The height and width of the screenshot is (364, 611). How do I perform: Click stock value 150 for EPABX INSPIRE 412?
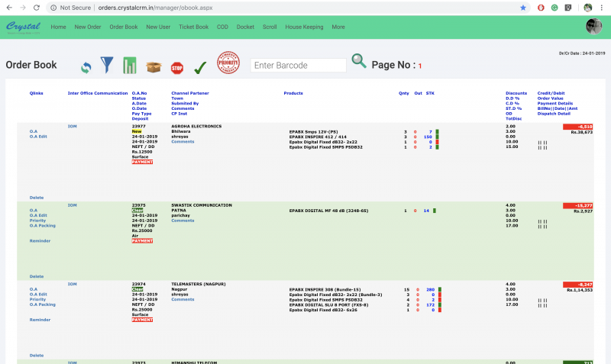[428, 137]
